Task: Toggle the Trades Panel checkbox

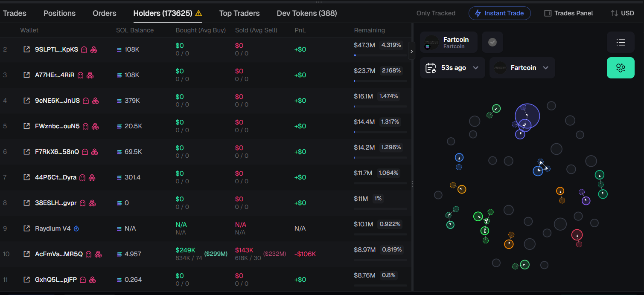Action: tap(548, 13)
